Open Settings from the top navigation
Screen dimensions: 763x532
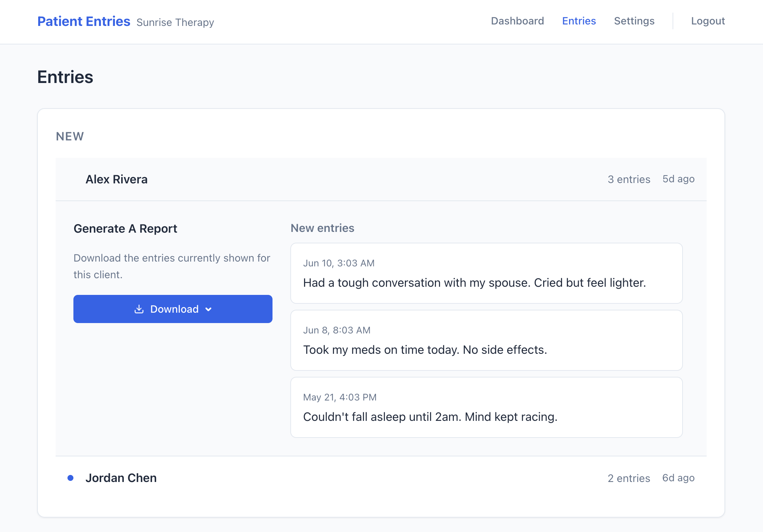(634, 21)
